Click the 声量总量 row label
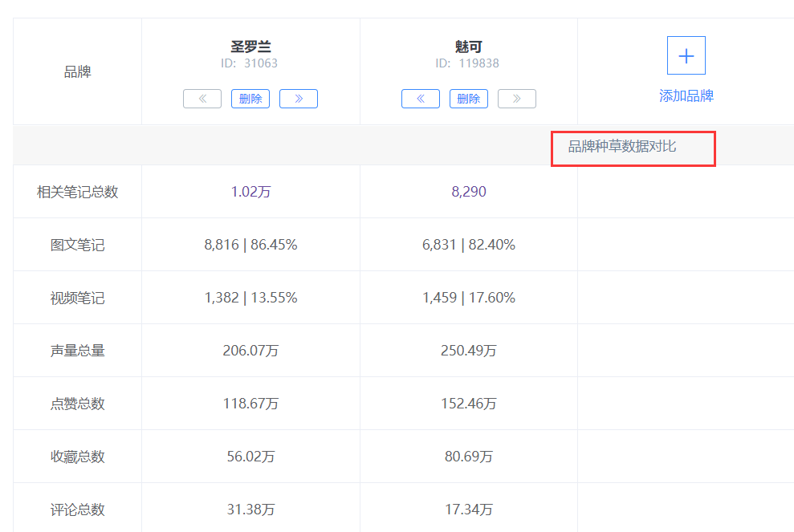The image size is (794, 532). click(x=78, y=351)
